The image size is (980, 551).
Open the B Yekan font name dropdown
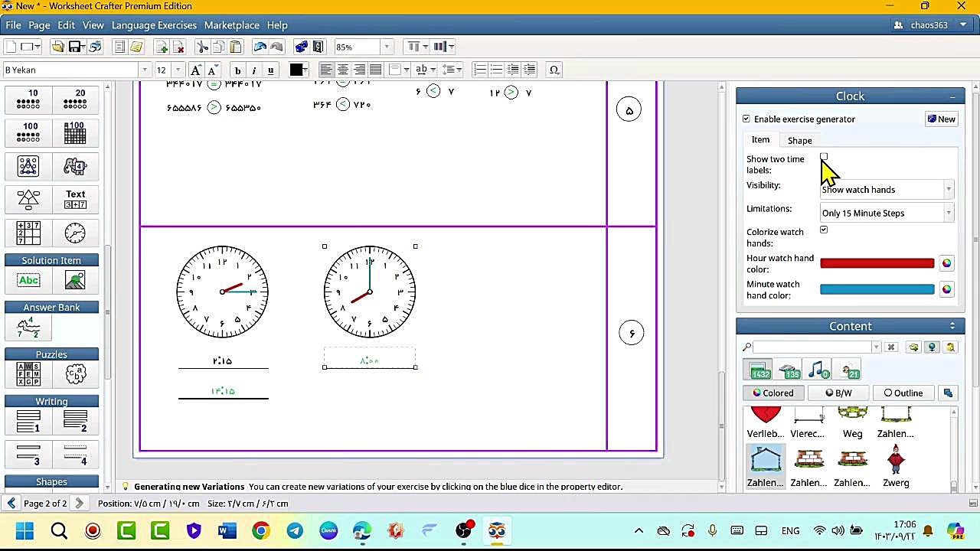pos(143,70)
